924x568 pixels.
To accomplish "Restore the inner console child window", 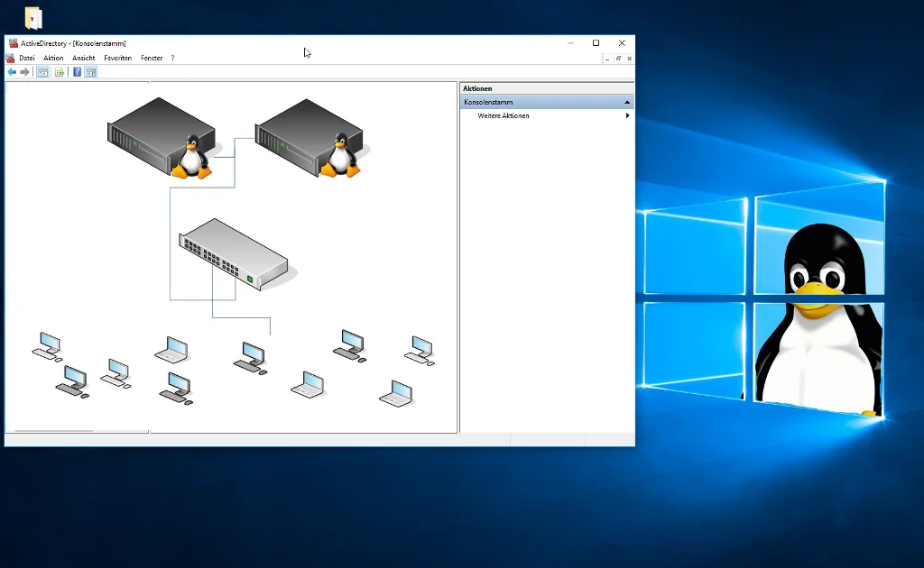I will tap(618, 59).
